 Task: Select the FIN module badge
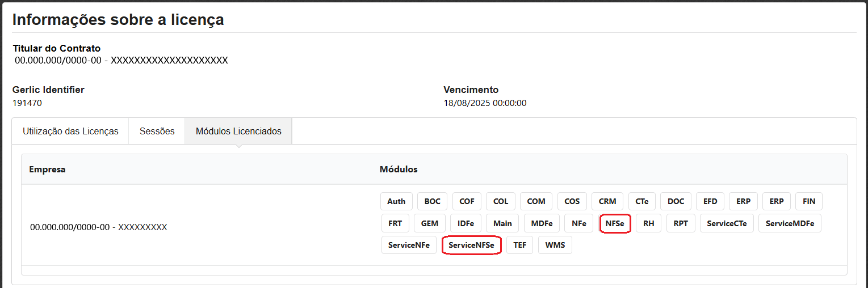click(x=808, y=201)
